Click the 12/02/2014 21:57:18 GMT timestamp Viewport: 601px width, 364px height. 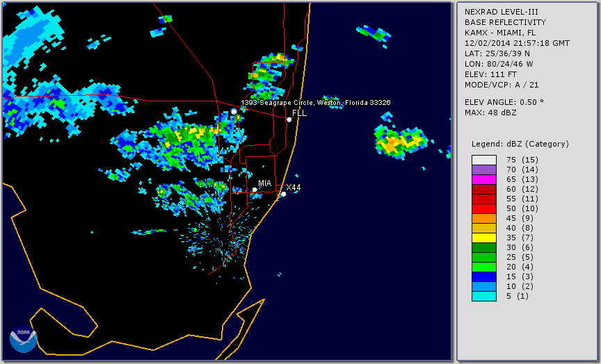[x=517, y=43]
